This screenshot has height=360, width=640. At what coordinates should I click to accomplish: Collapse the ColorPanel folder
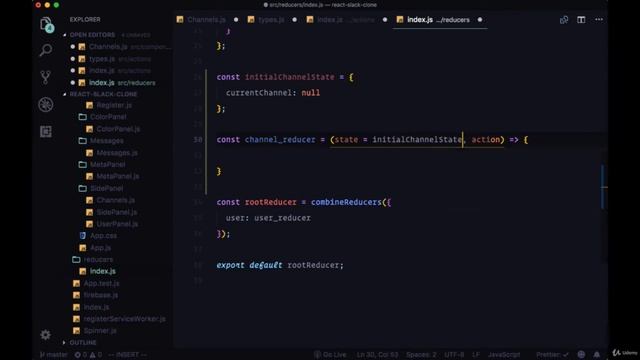click(x=108, y=117)
